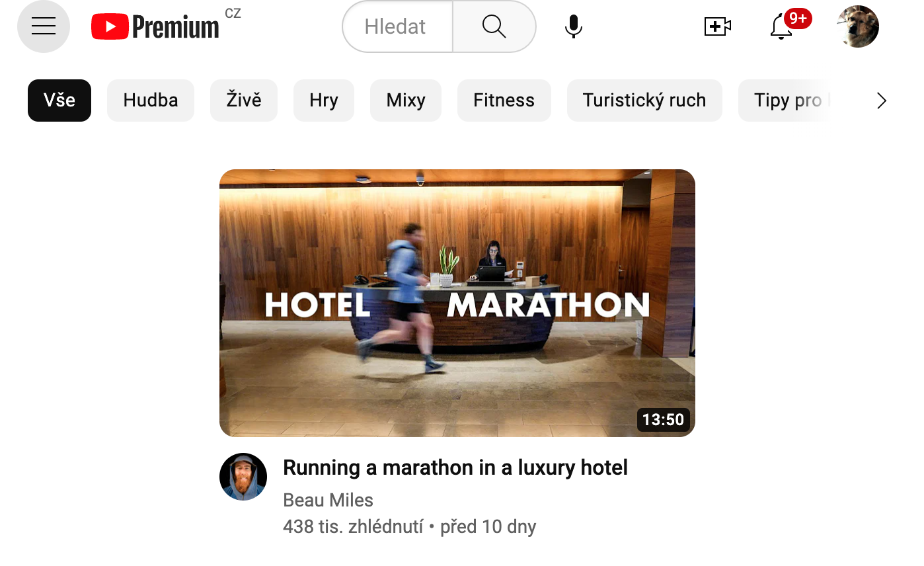Image resolution: width=924 pixels, height=566 pixels.
Task: Start voice search with microphone icon
Action: [574, 26]
